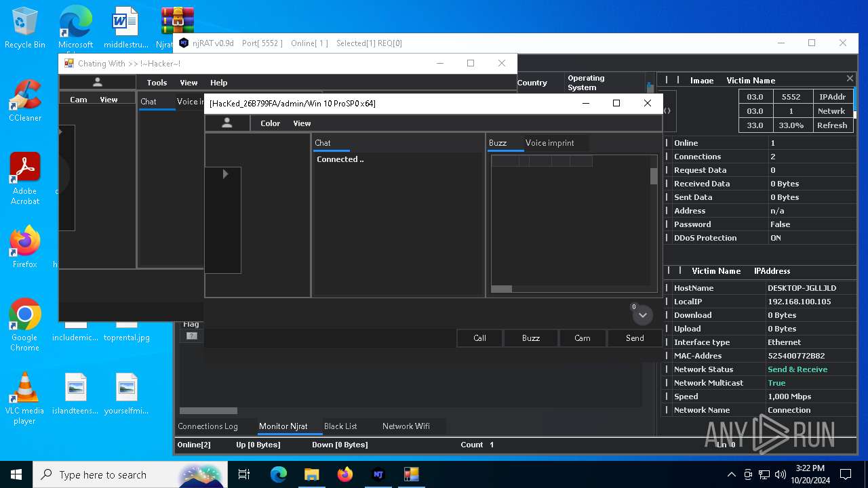868x488 pixels.
Task: Expand the side panel arrow in HacKed window
Action: pyautogui.click(x=225, y=174)
